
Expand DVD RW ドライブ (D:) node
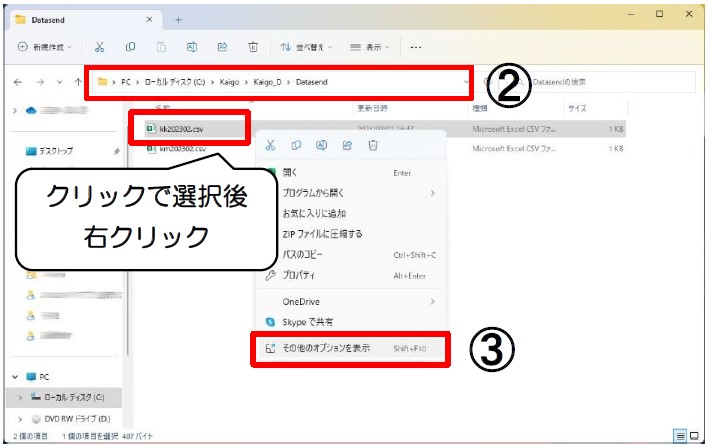click(20, 419)
